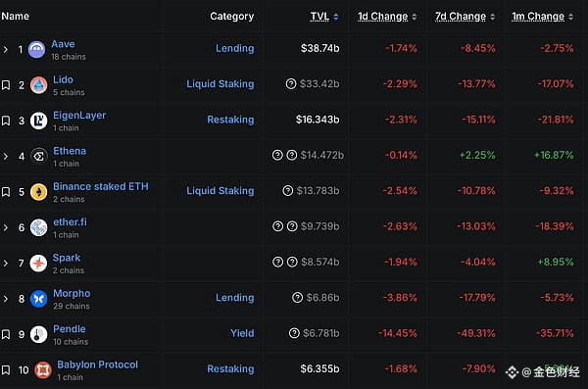Click the Pendle logo icon
The height and width of the screenshot is (389, 588).
[x=38, y=334]
